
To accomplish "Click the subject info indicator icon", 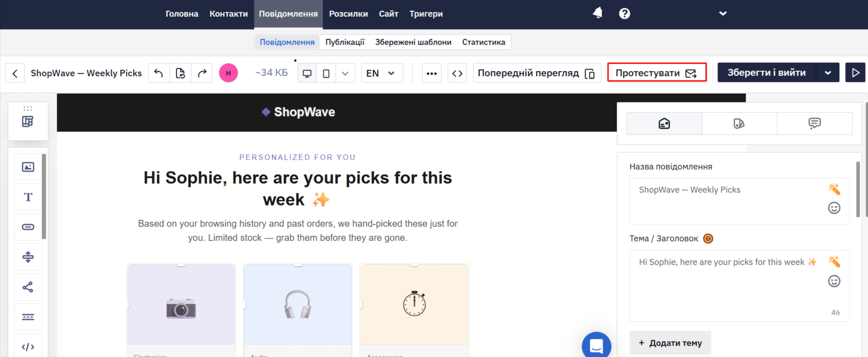I will 708,238.
